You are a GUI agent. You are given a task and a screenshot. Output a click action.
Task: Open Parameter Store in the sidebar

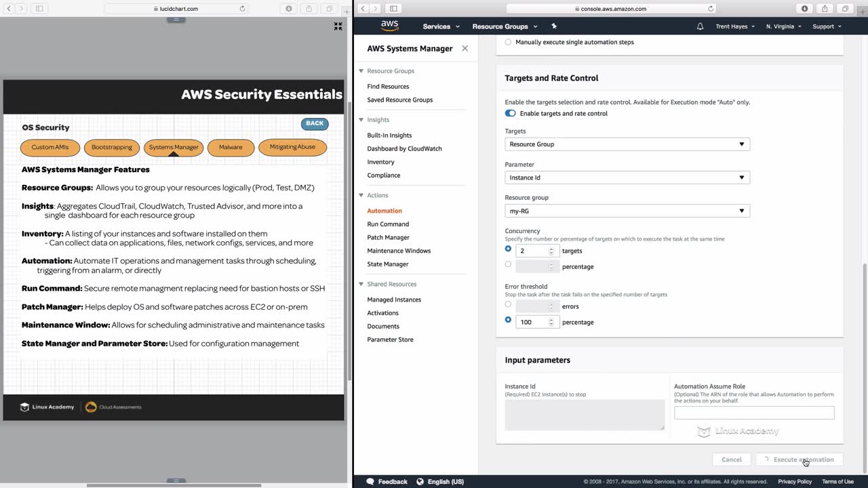pyautogui.click(x=390, y=340)
